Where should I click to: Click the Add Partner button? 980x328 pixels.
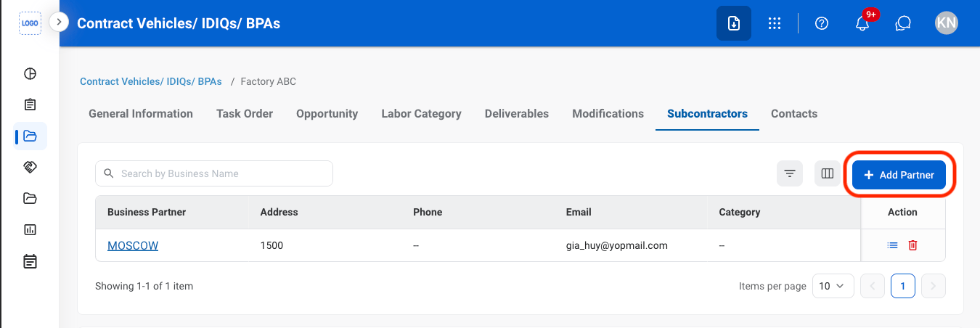(899, 175)
